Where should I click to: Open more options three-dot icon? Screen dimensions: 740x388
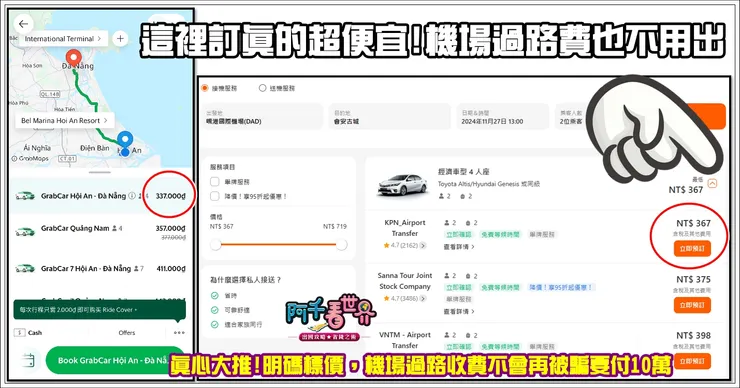[179, 333]
